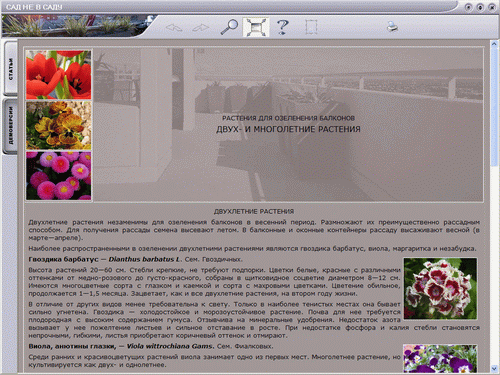
Task: Click the РАСТЕНИЯ ДЛЯ ОЗЕЛЕНЕНИЯ БАЛКОНОВ subtitle
Action: (288, 118)
